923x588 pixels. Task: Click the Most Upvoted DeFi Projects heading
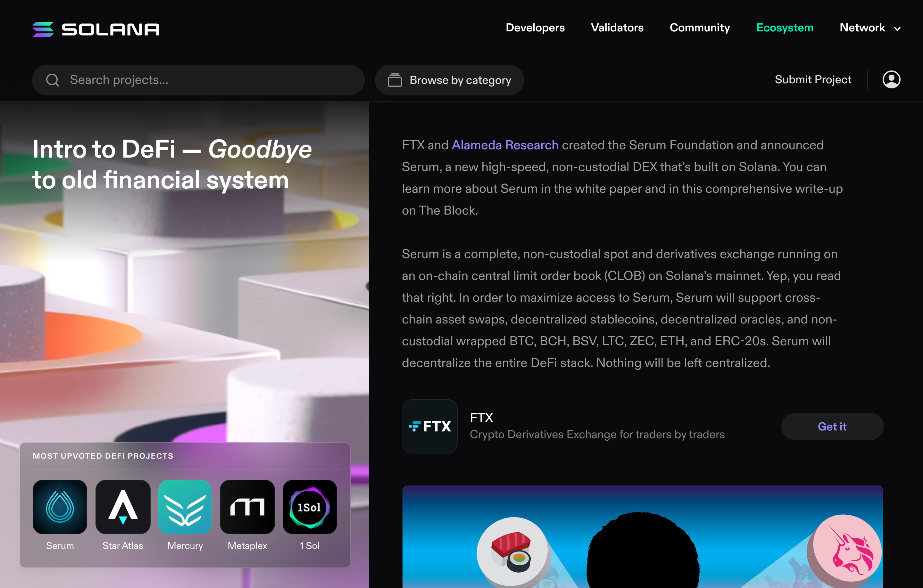click(x=103, y=456)
